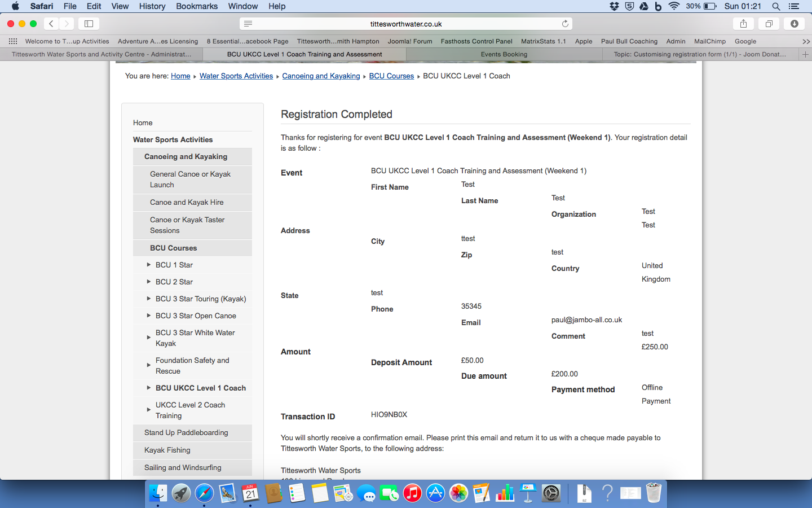Toggle the Safari sidebar button
This screenshot has width=812, height=508.
click(x=89, y=24)
